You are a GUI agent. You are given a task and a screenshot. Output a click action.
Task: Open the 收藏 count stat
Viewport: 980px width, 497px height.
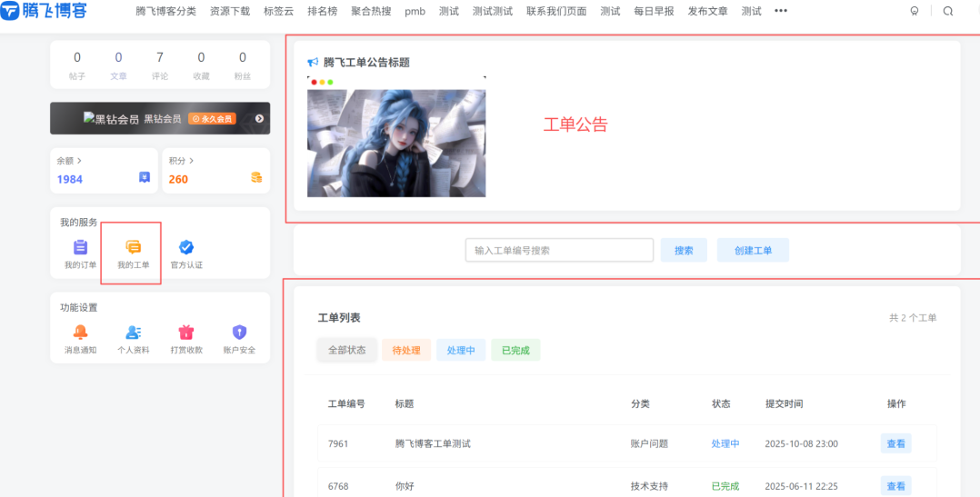(x=201, y=65)
